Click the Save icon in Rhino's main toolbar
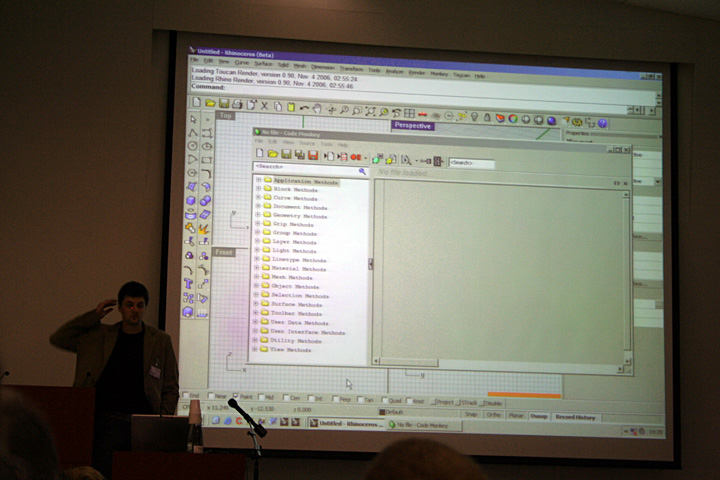This screenshot has height=480, width=720. 223,104
